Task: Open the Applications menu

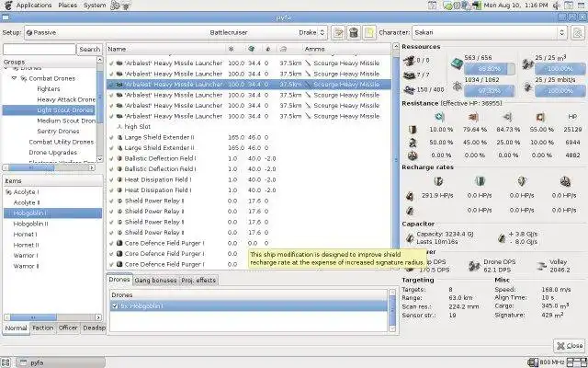Action: click(x=34, y=6)
